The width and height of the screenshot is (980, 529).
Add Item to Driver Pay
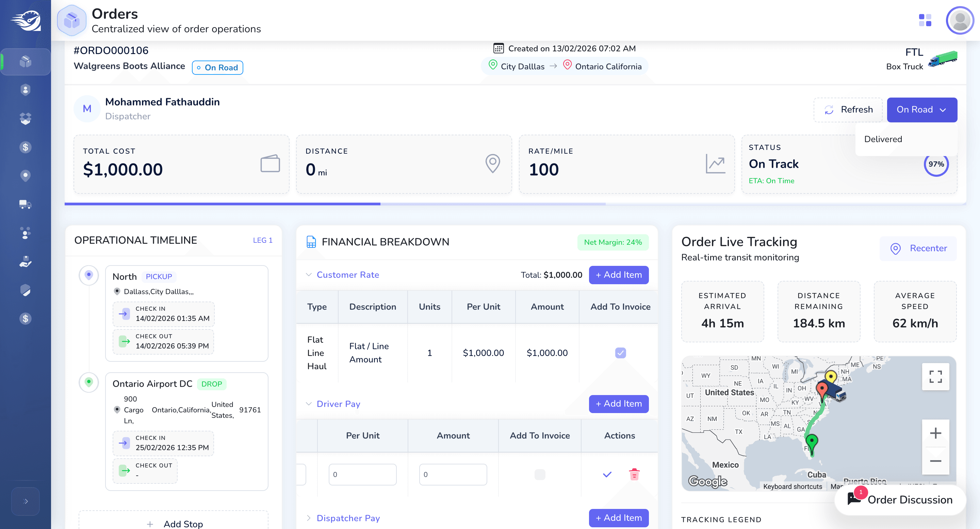[619, 404]
